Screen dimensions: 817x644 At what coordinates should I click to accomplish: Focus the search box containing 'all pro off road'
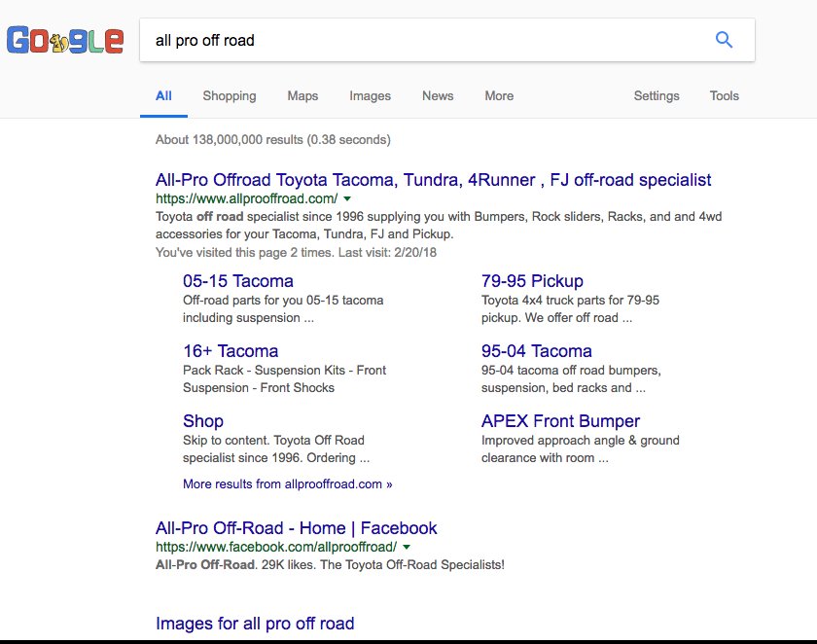coord(447,40)
